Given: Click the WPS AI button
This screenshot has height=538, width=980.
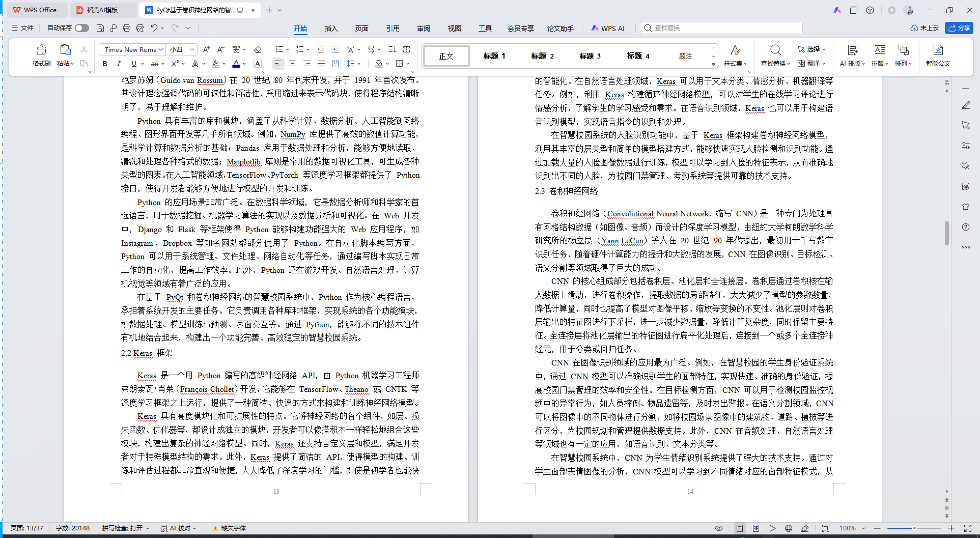Looking at the screenshot, I should tap(608, 29).
